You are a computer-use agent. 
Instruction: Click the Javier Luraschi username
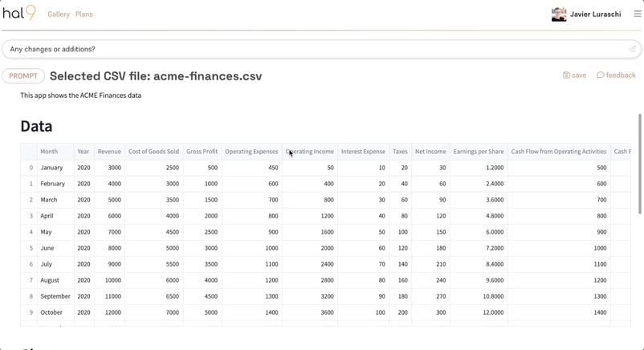coord(595,14)
